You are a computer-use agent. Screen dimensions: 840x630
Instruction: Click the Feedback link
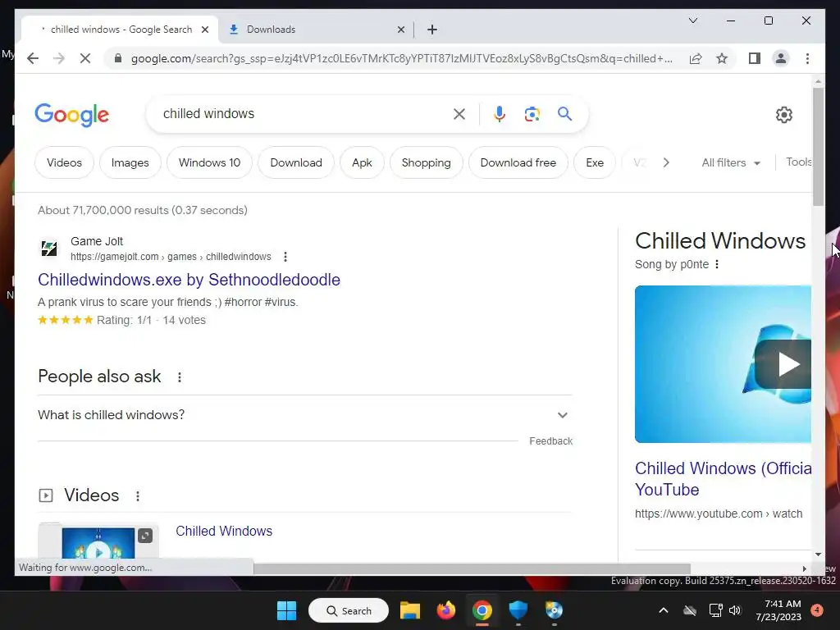tap(550, 441)
